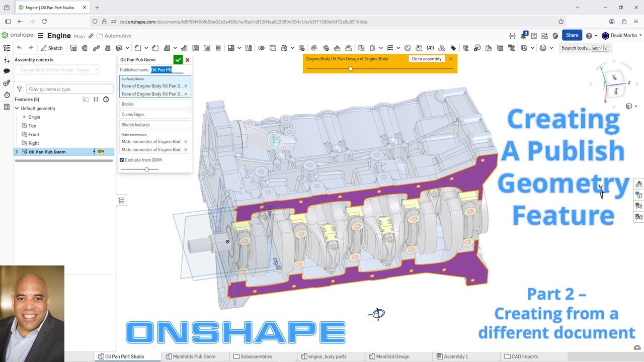Remove second Mate connector of Engine Body selection

click(x=186, y=150)
